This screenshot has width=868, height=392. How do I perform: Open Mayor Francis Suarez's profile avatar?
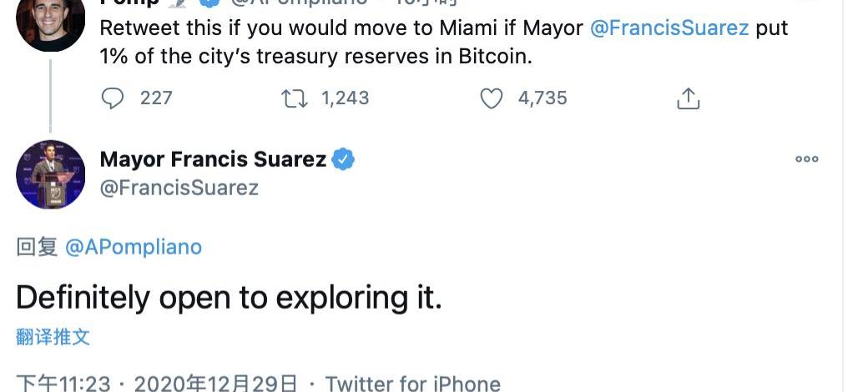click(51, 174)
